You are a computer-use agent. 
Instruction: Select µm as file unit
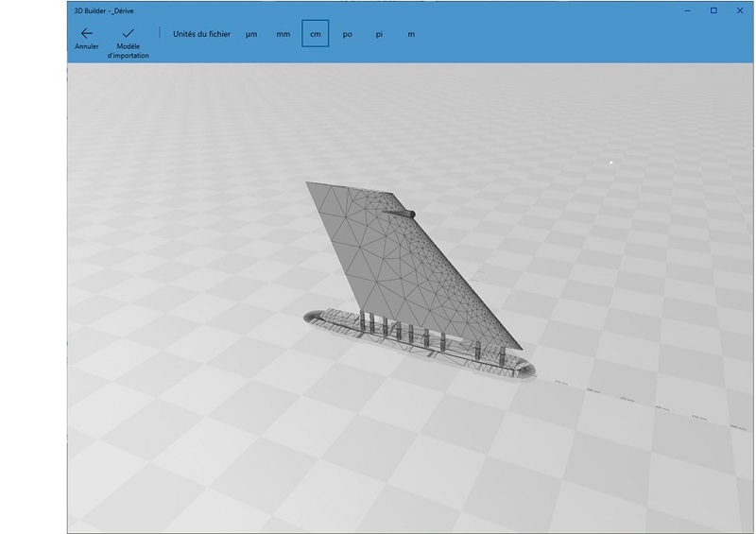251,34
